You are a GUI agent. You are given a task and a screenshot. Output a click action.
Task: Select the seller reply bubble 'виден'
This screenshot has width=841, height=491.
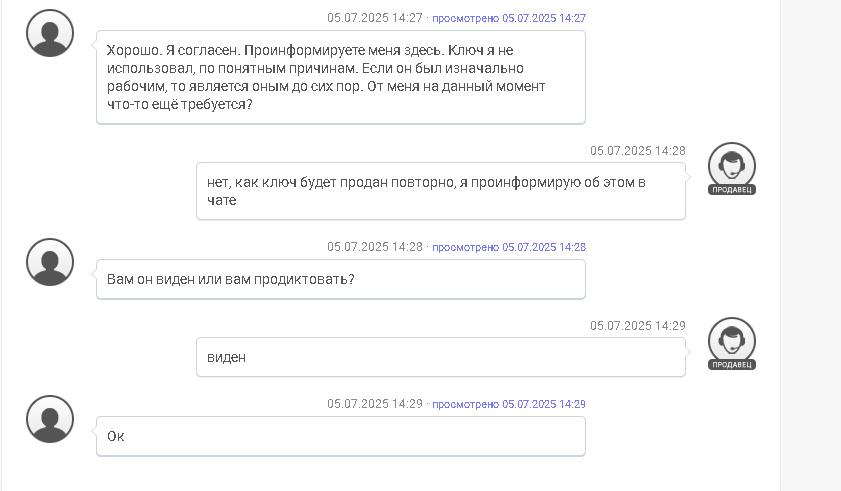441,357
